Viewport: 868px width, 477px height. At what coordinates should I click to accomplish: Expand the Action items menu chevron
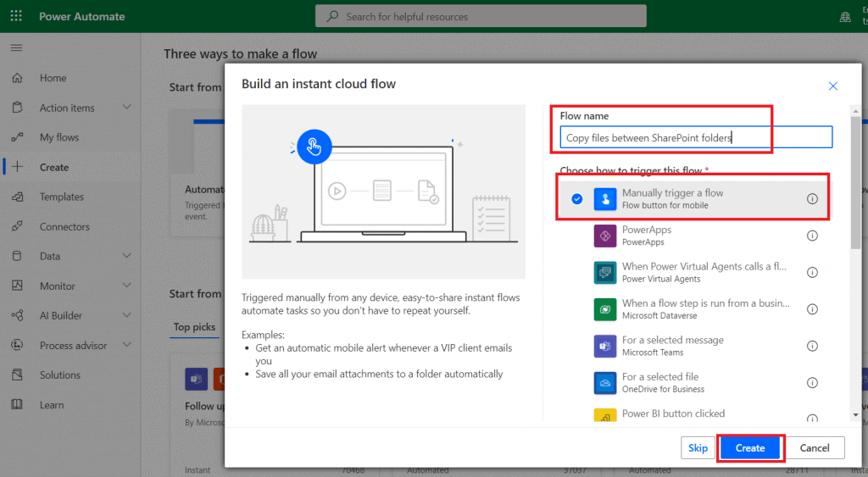[127, 107]
